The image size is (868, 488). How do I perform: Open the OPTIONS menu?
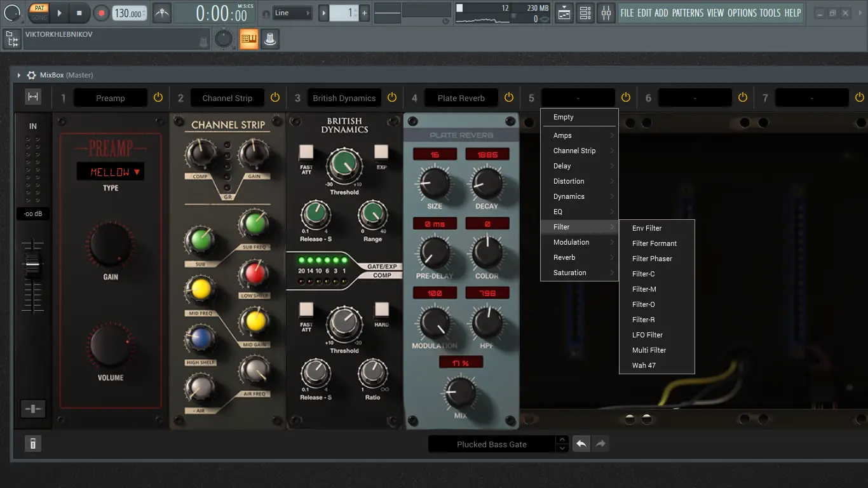(742, 13)
